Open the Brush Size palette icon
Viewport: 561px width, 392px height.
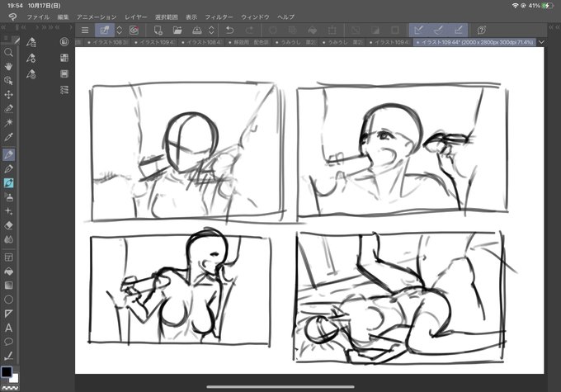click(x=31, y=74)
